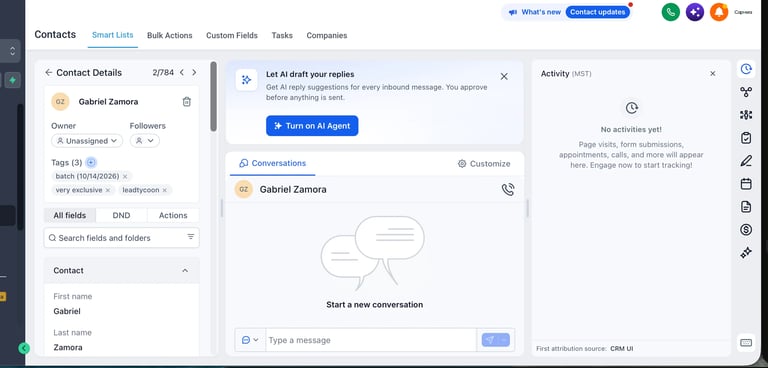Switch to Smart Lists tab

pyautogui.click(x=113, y=35)
